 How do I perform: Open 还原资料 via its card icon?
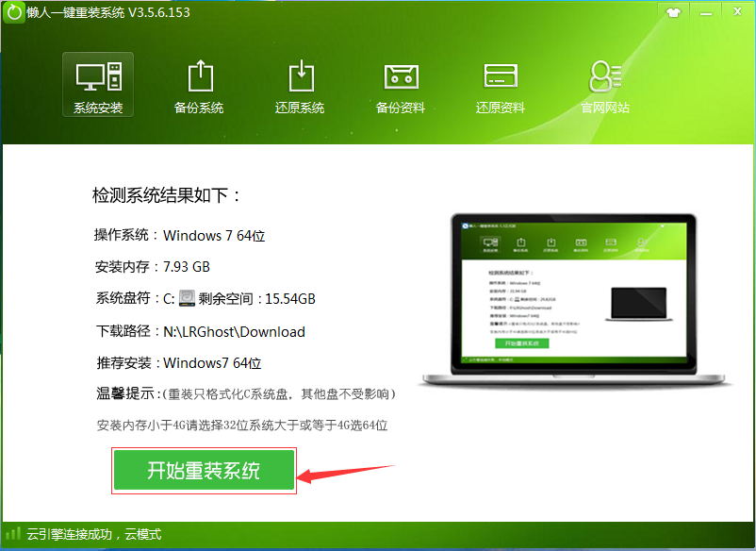(500, 75)
